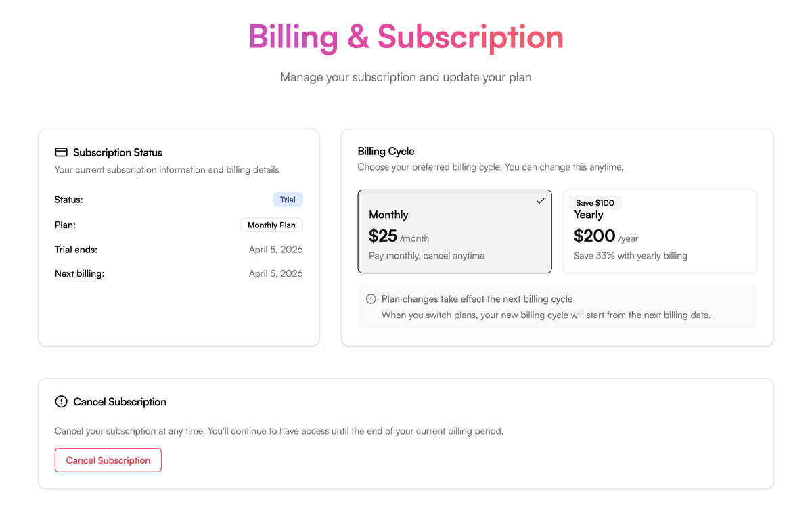Expand the plan changes notice for details
The height and width of the screenshot is (511, 812).
tap(558, 307)
